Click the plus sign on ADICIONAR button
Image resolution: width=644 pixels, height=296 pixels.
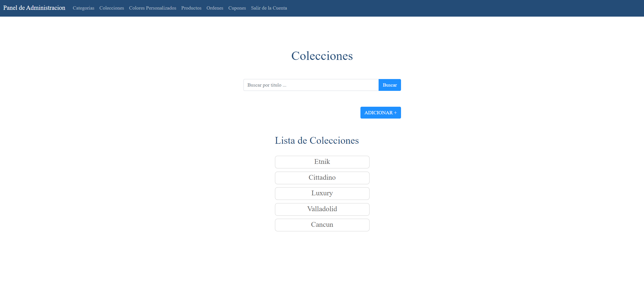click(x=395, y=113)
